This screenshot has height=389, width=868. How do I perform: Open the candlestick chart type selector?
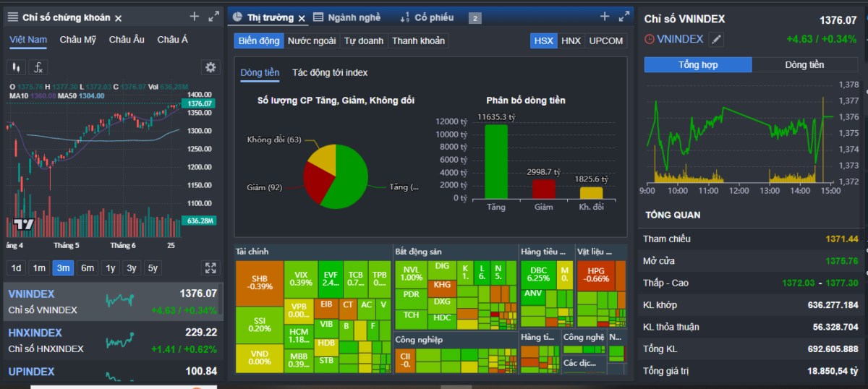tap(17, 67)
